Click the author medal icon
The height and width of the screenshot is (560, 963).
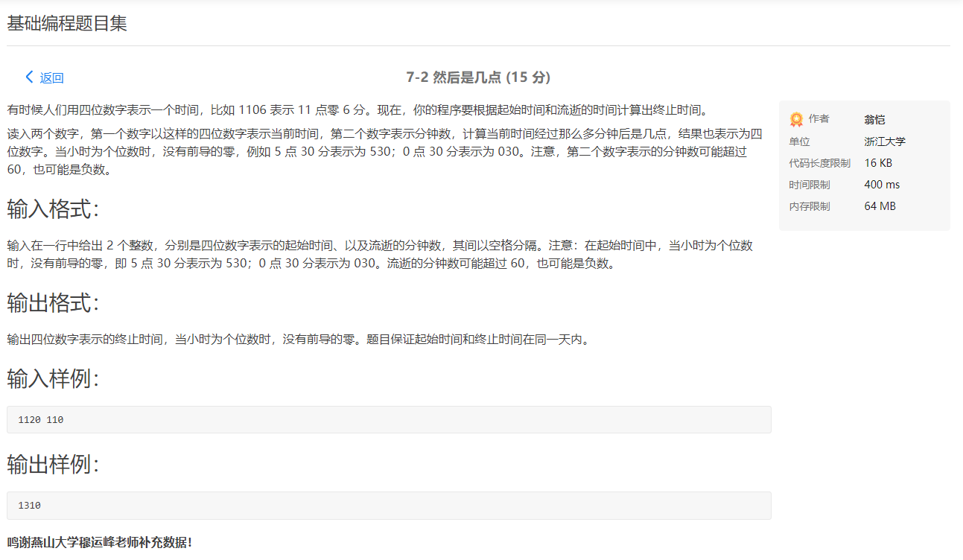click(795, 118)
